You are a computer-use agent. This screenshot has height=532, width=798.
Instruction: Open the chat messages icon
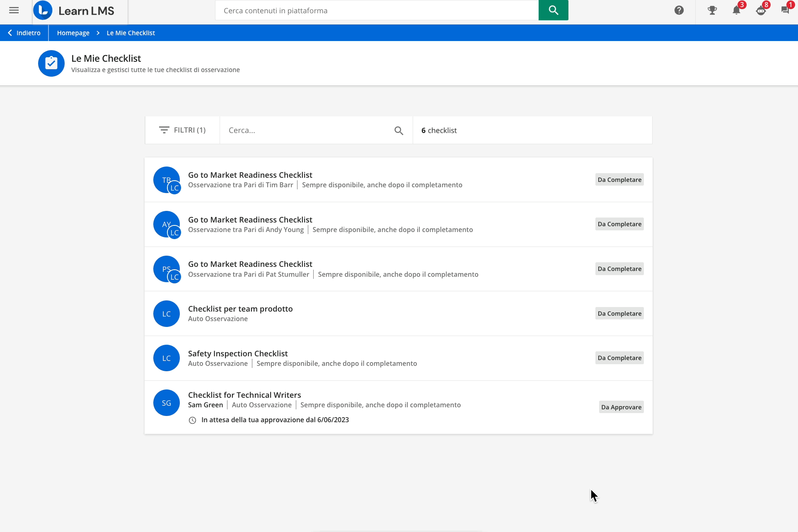785,10
